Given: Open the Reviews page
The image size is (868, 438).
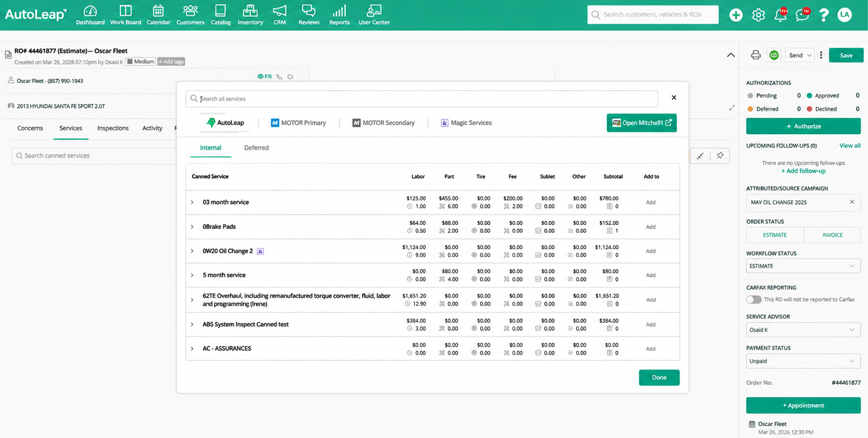Looking at the screenshot, I should click(309, 15).
